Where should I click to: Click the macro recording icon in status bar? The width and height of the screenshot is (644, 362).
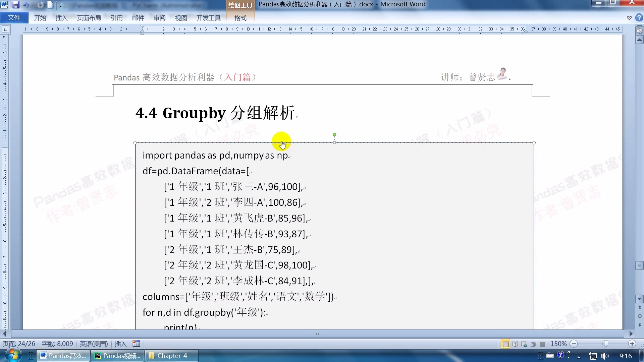(x=136, y=344)
